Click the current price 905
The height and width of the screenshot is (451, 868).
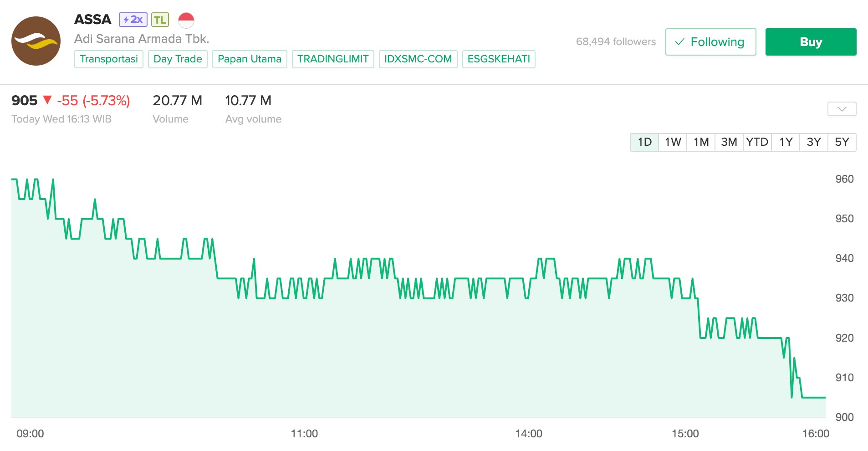(x=25, y=100)
